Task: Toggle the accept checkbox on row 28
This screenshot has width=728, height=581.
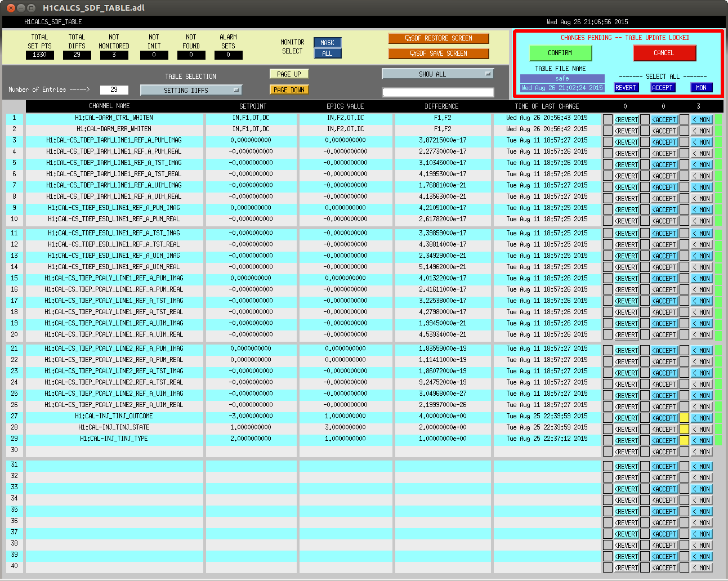Action: pyautogui.click(x=645, y=430)
